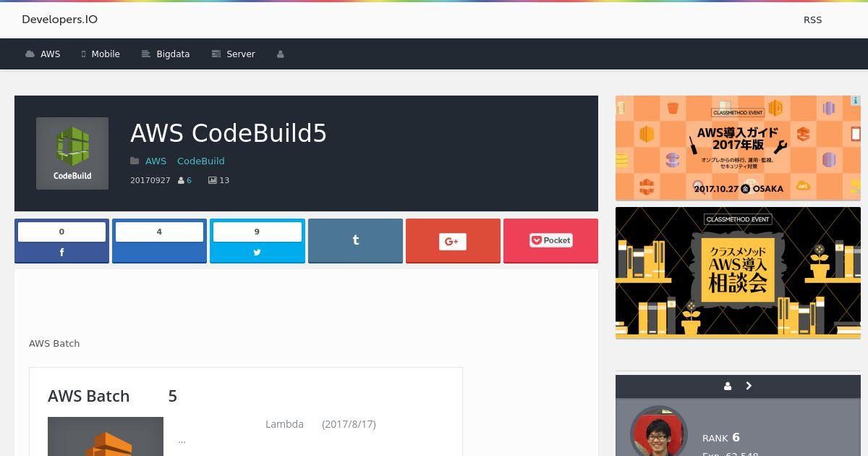Click the CodeBuild logo thumbnail
The height and width of the screenshot is (456, 868).
pyautogui.click(x=72, y=153)
